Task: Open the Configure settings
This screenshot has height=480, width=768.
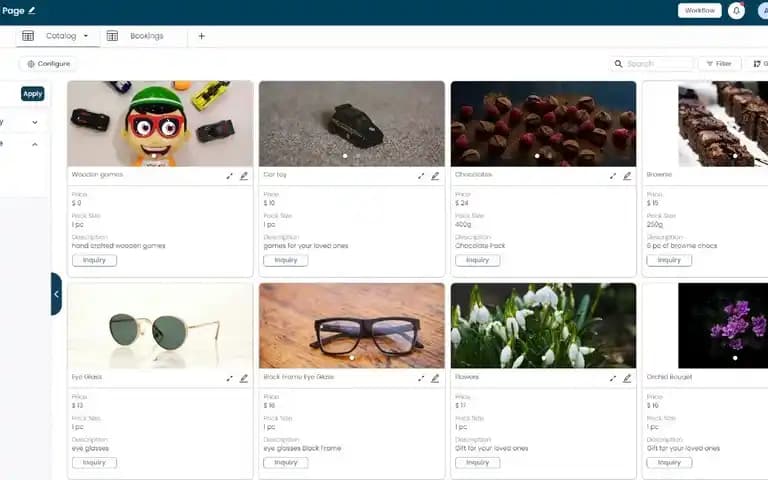Action: coord(48,64)
